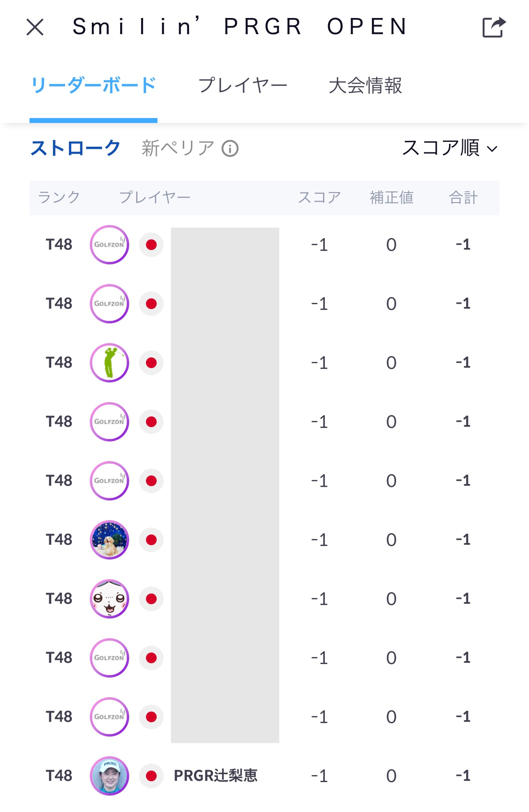529x812 pixels.
Task: Open PRGR辻梨恵's profile photo
Action: click(x=109, y=776)
